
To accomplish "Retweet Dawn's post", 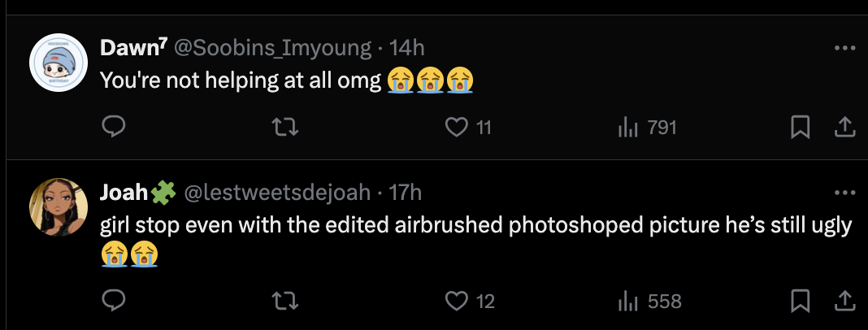I will [x=283, y=127].
